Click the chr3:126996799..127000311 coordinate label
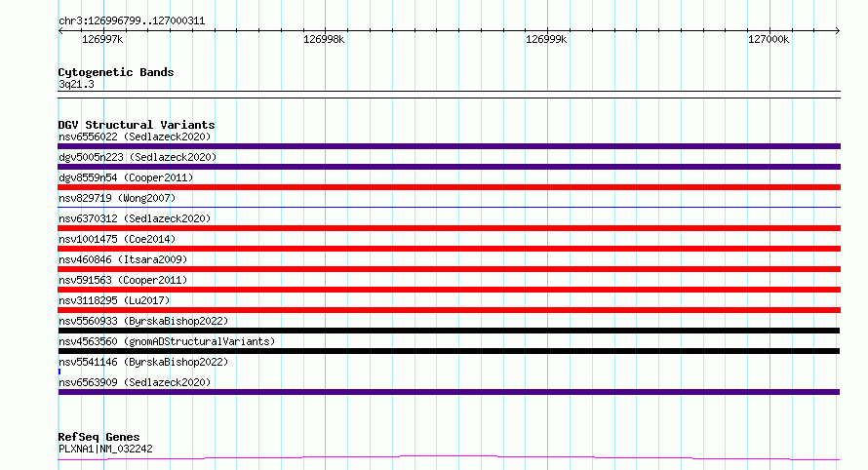Image resolution: width=868 pixels, height=470 pixels. click(x=132, y=20)
